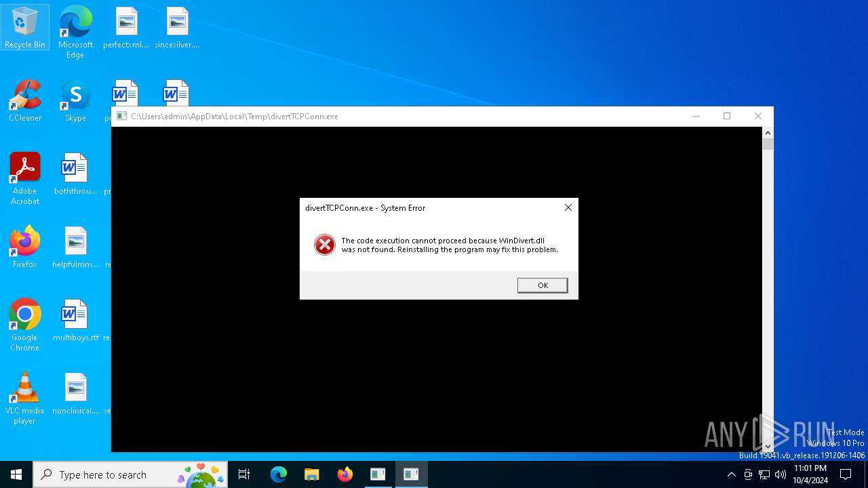Click the console scrollbar up arrow
Screen dimensions: 868x488
point(768,132)
